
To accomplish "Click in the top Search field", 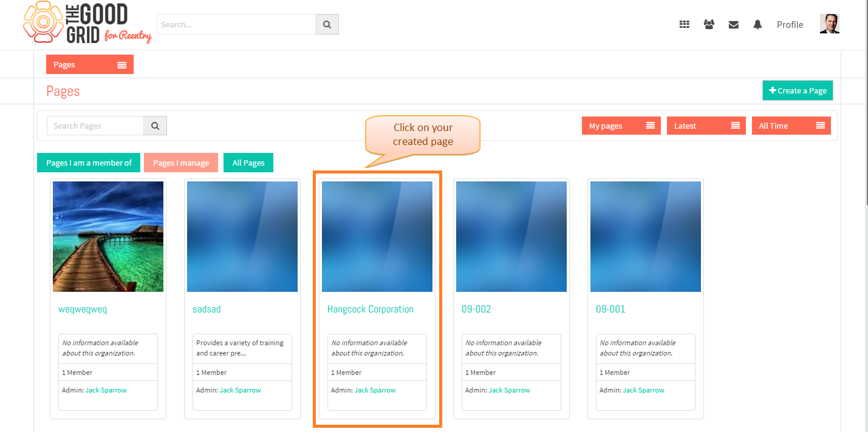I will 236,24.
